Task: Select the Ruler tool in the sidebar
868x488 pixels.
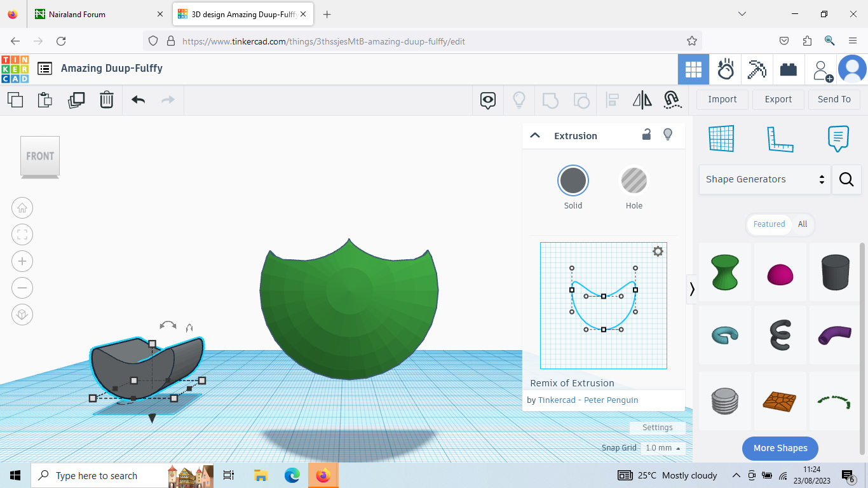Action: [x=780, y=140]
